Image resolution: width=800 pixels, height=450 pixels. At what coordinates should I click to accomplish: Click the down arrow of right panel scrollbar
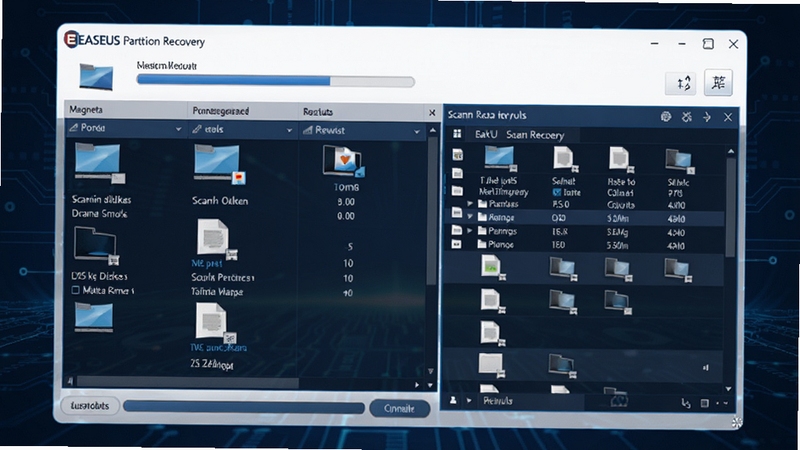click(729, 389)
